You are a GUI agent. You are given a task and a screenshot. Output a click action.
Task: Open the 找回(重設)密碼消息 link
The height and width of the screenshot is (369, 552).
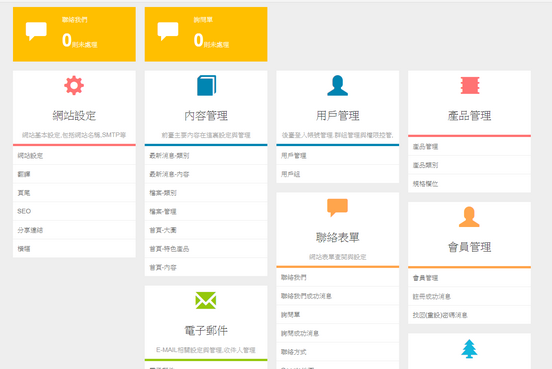pyautogui.click(x=440, y=315)
